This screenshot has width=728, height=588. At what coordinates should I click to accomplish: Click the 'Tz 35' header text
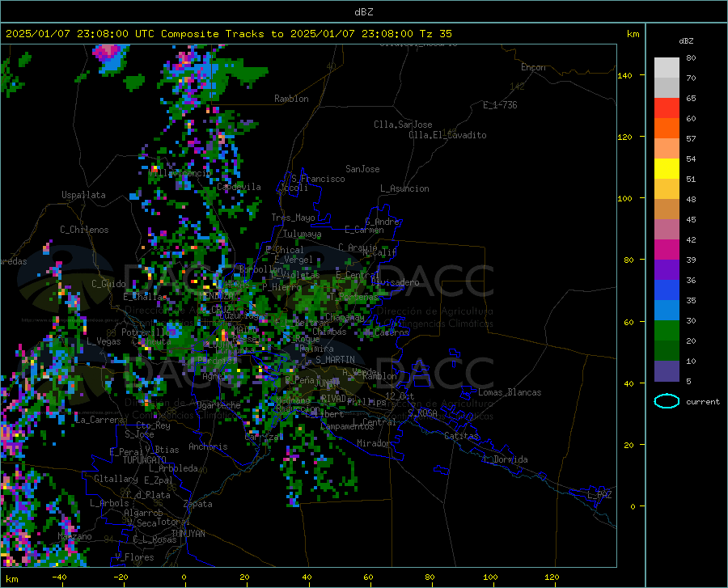(436, 34)
